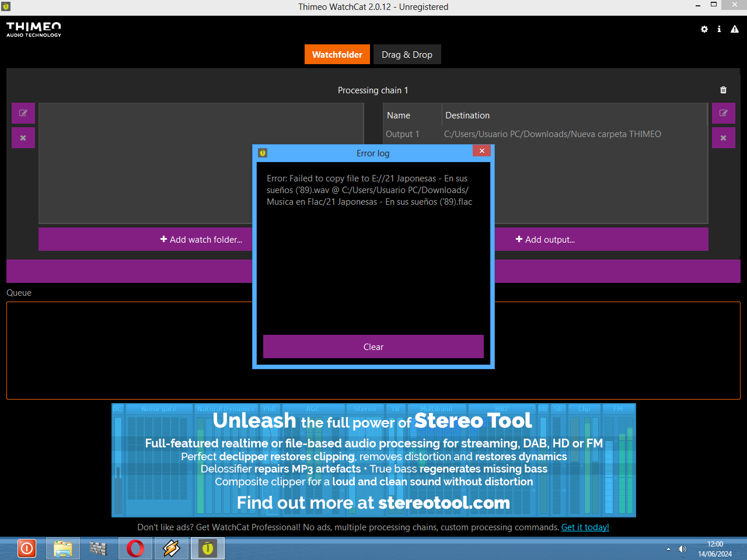
Task: Click the taskbar clock and date
Action: [715, 549]
